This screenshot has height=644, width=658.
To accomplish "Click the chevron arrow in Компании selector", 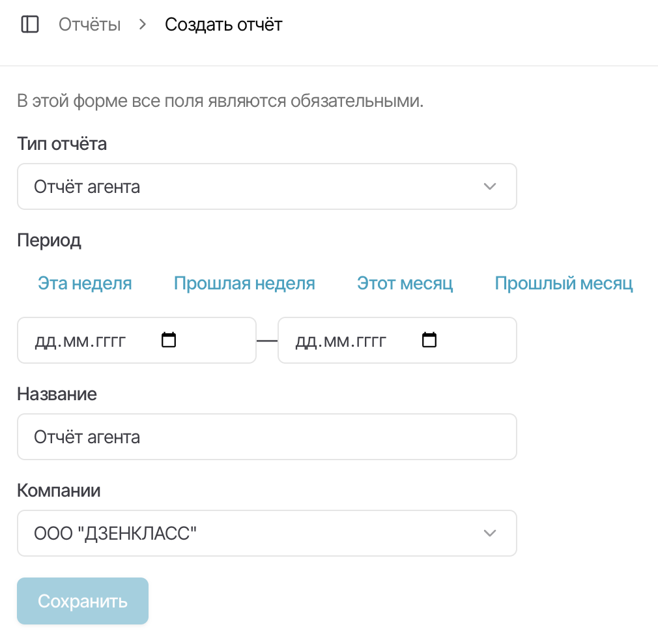I will (x=491, y=534).
